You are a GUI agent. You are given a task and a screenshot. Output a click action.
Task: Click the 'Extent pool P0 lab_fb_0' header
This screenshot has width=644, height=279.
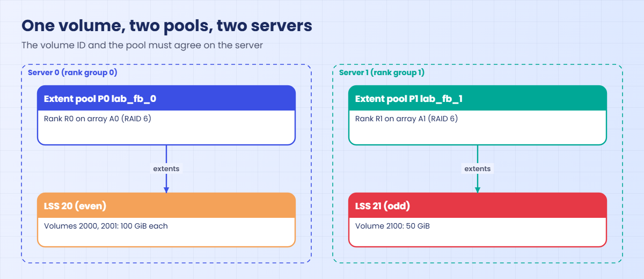[166, 99]
